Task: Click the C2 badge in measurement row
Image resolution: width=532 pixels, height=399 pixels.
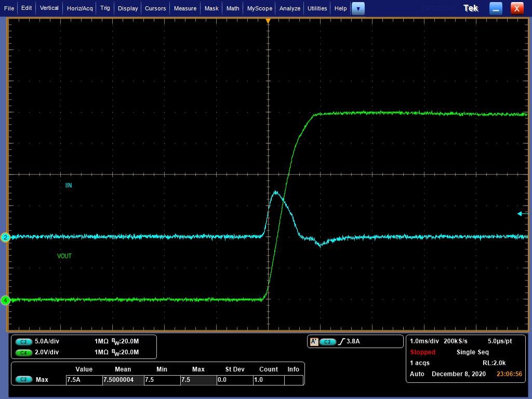Action: 24,380
